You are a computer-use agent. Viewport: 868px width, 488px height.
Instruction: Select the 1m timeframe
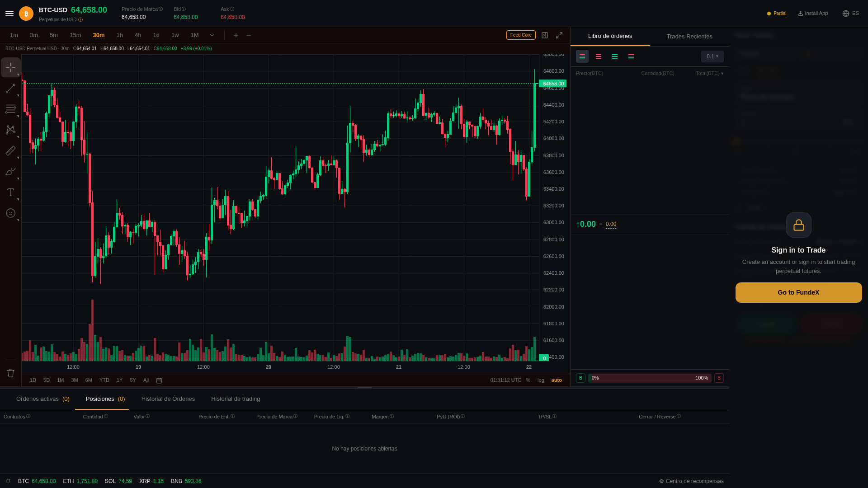14,35
